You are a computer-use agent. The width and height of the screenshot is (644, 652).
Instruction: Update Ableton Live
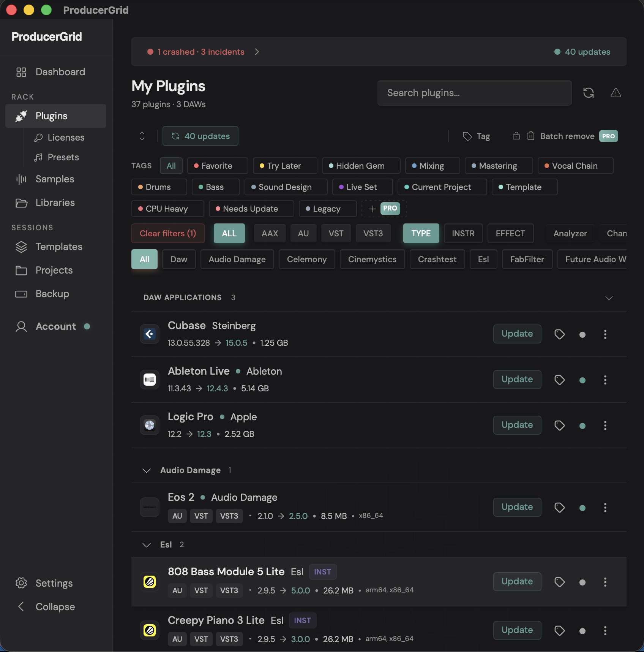(x=517, y=380)
